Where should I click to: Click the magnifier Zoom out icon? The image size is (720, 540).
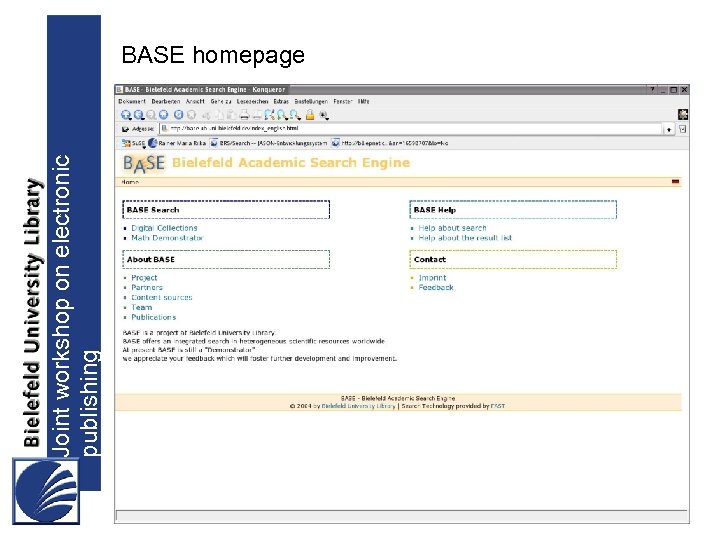coord(295,115)
